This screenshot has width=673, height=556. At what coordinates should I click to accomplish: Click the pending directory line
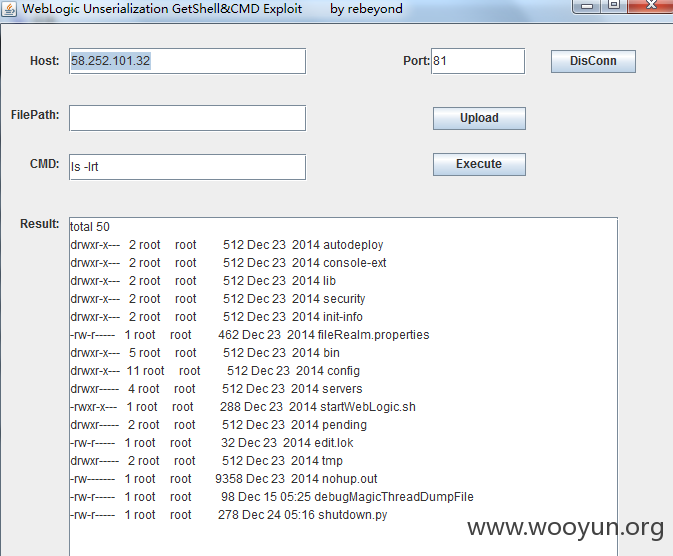tap(218, 425)
